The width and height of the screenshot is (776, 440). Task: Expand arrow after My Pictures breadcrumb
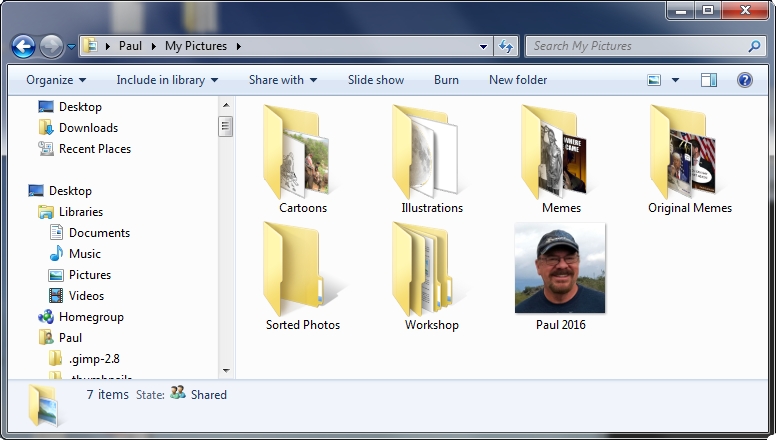[239, 46]
